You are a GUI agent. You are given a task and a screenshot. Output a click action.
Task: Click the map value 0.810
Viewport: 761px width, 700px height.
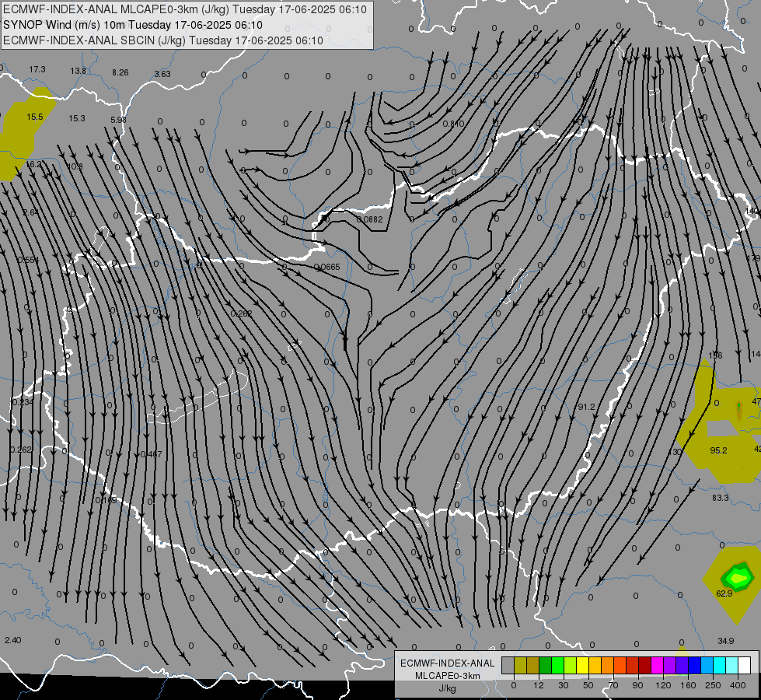(454, 124)
